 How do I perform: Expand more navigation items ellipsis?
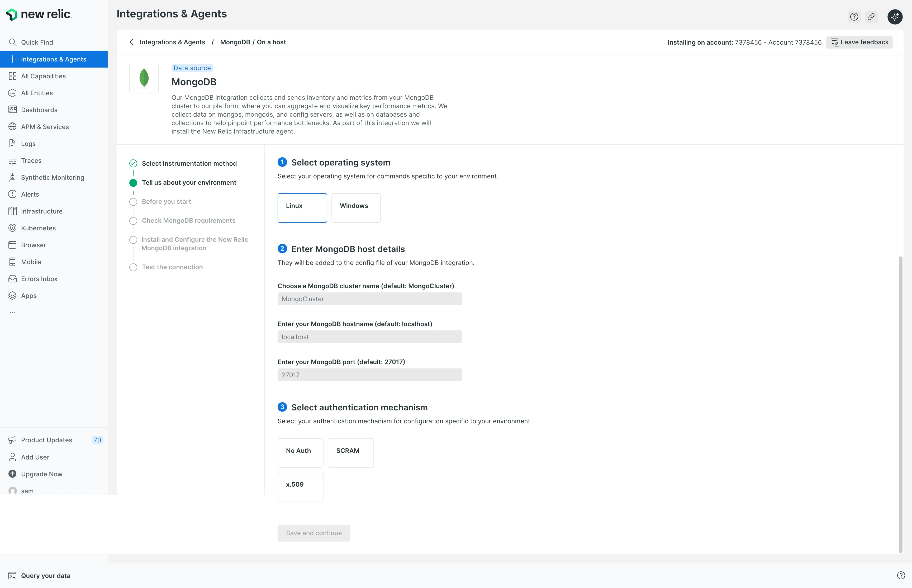tap(13, 312)
